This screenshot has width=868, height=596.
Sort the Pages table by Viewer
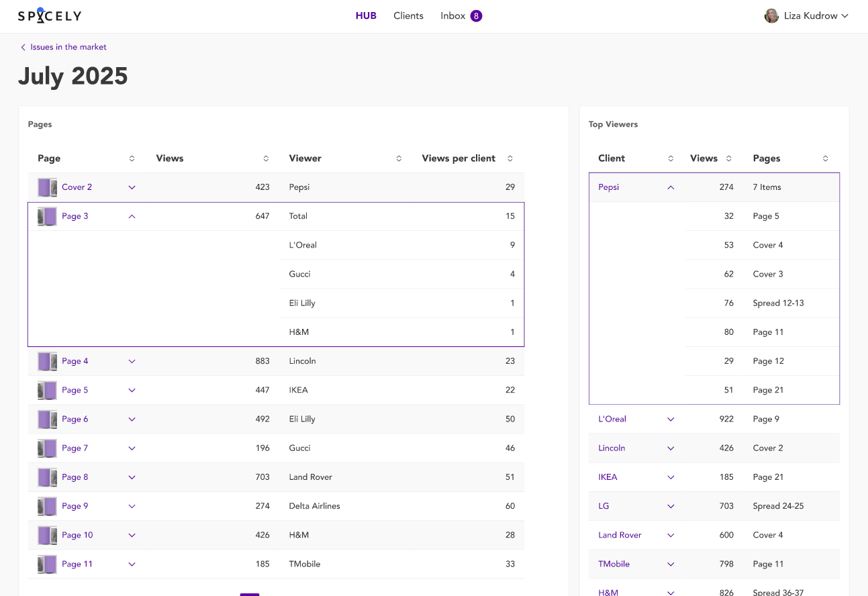(x=399, y=158)
